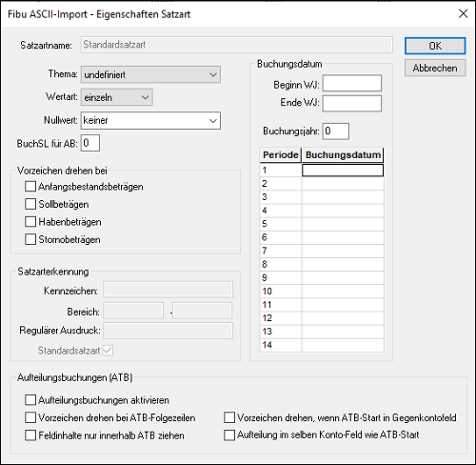476x465 pixels.
Task: Click the Periode 13 row label
Action: pyautogui.click(x=281, y=332)
